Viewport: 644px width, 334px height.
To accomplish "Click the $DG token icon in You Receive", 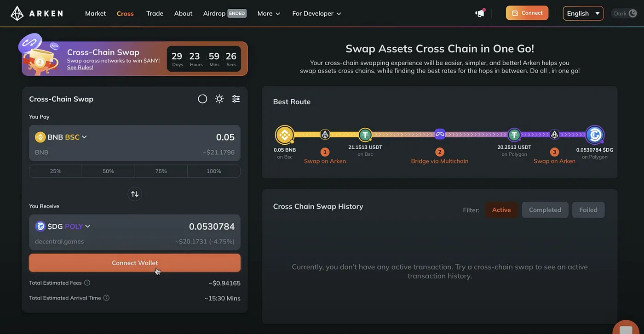I will 40,226.
